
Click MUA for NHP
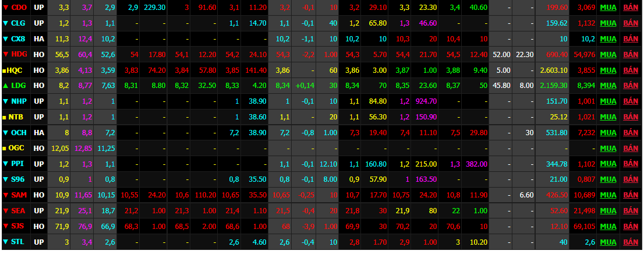pyautogui.click(x=608, y=101)
